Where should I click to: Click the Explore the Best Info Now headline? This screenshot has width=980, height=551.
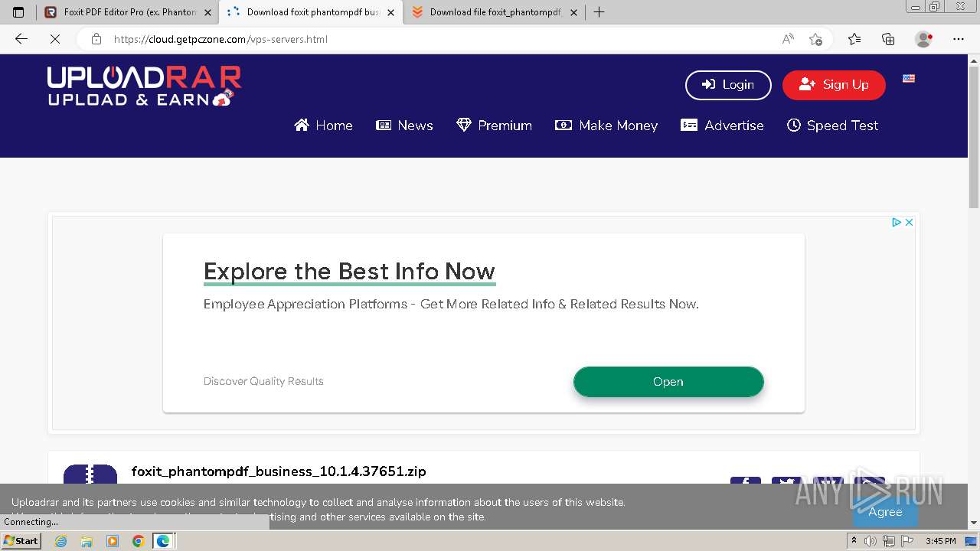pos(349,272)
